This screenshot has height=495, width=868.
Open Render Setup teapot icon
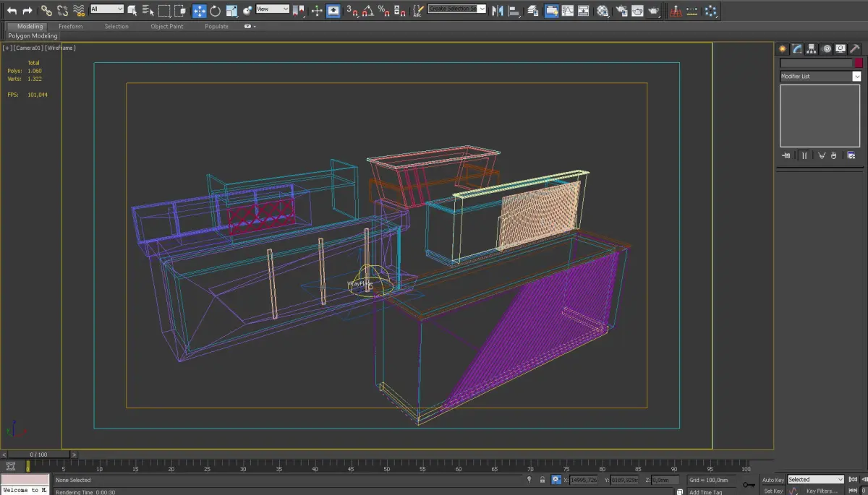click(x=621, y=11)
